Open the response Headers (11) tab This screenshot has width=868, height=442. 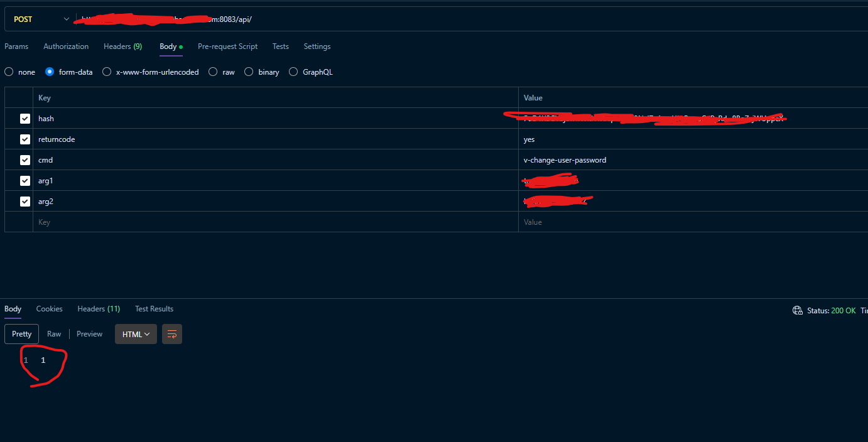pyautogui.click(x=99, y=309)
